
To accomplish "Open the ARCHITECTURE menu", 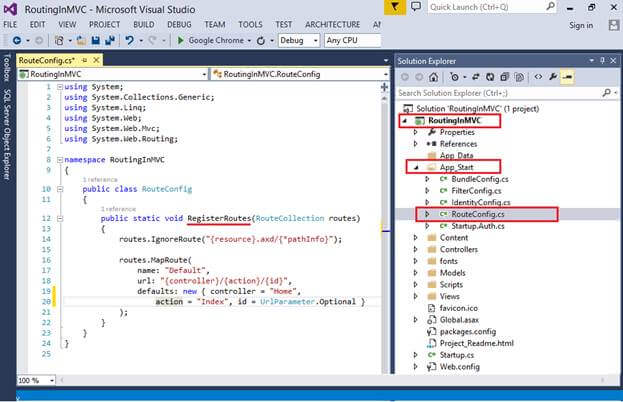I will pyautogui.click(x=333, y=25).
